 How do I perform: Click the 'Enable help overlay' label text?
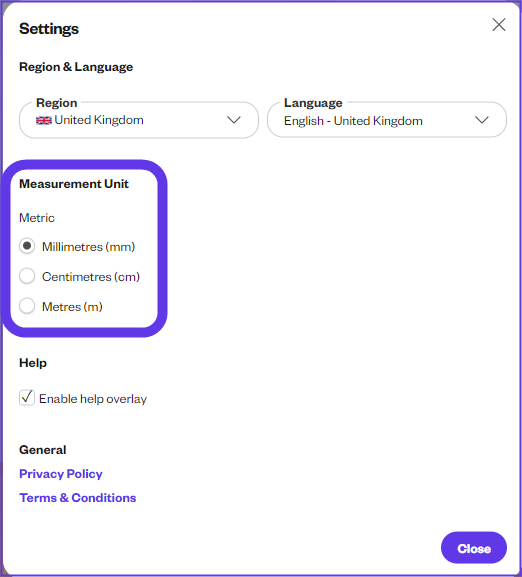[93, 399]
